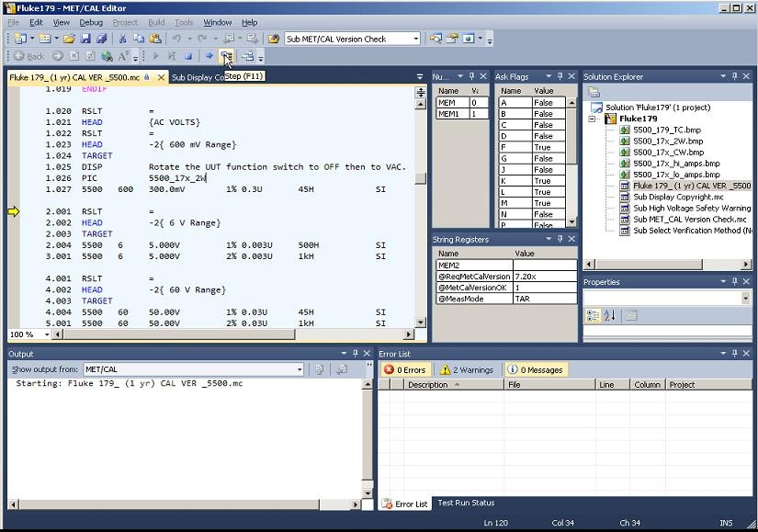Toggle auto-hide pin on Ask Flags panel
Image resolution: width=758 pixels, height=532 pixels.
[x=560, y=76]
